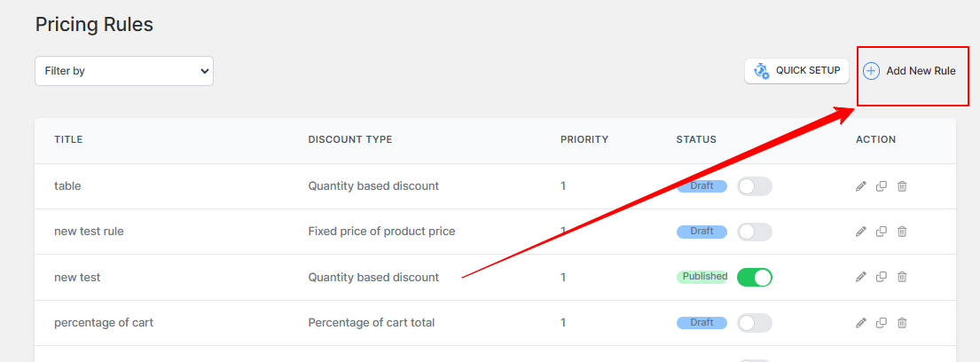Delete the 'table' rule with trash icon
The height and width of the screenshot is (362, 980).
(902, 186)
